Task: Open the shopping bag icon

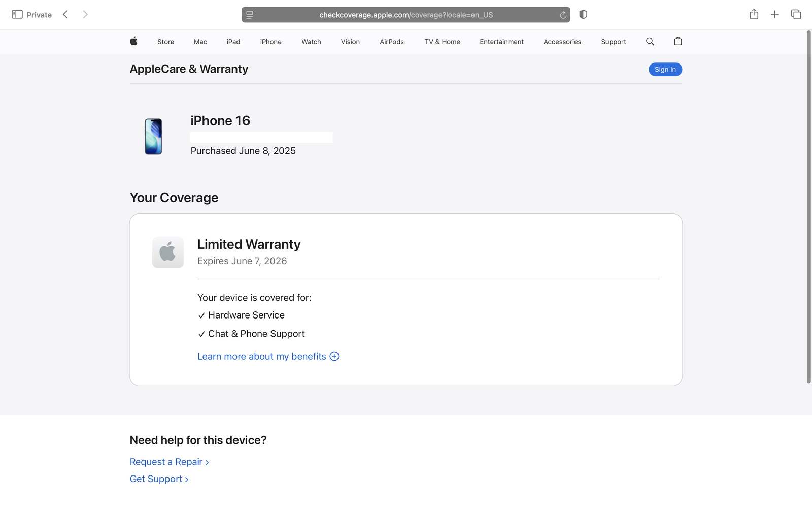Action: pyautogui.click(x=678, y=42)
